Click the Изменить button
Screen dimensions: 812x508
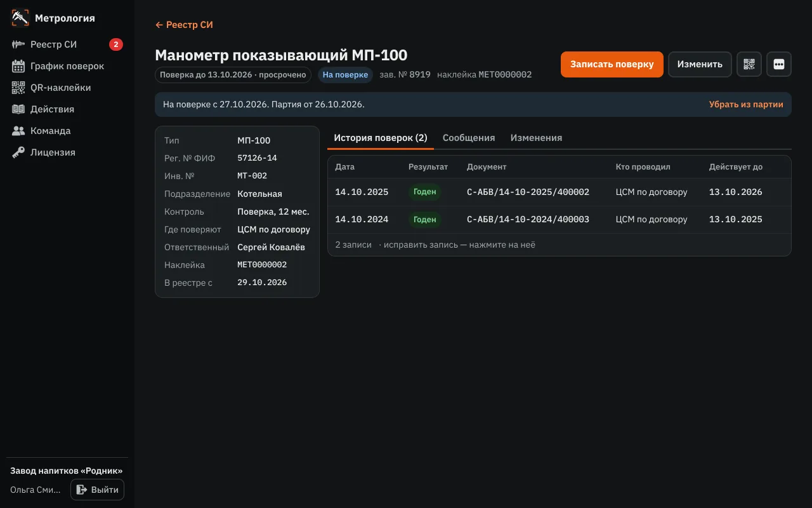pyautogui.click(x=700, y=64)
